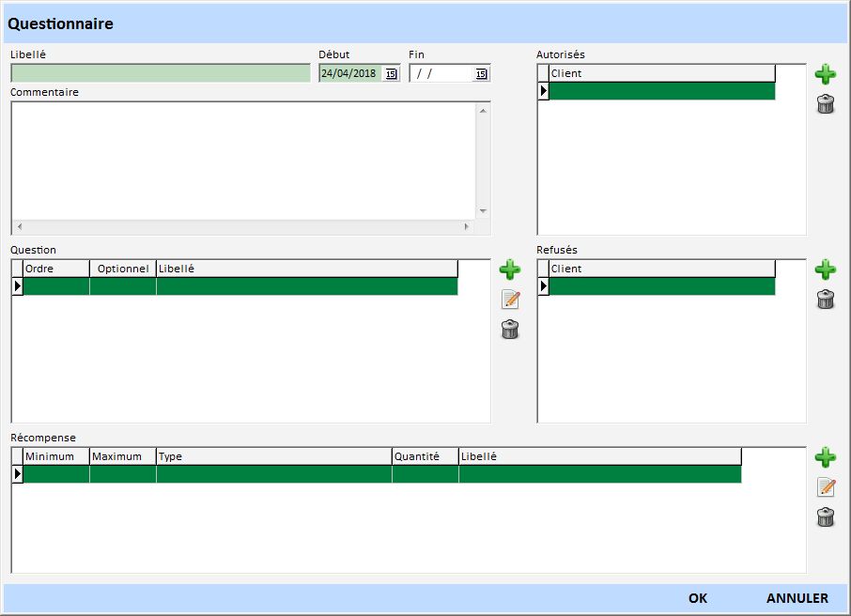Edit the selected Récompense entry

point(825,487)
